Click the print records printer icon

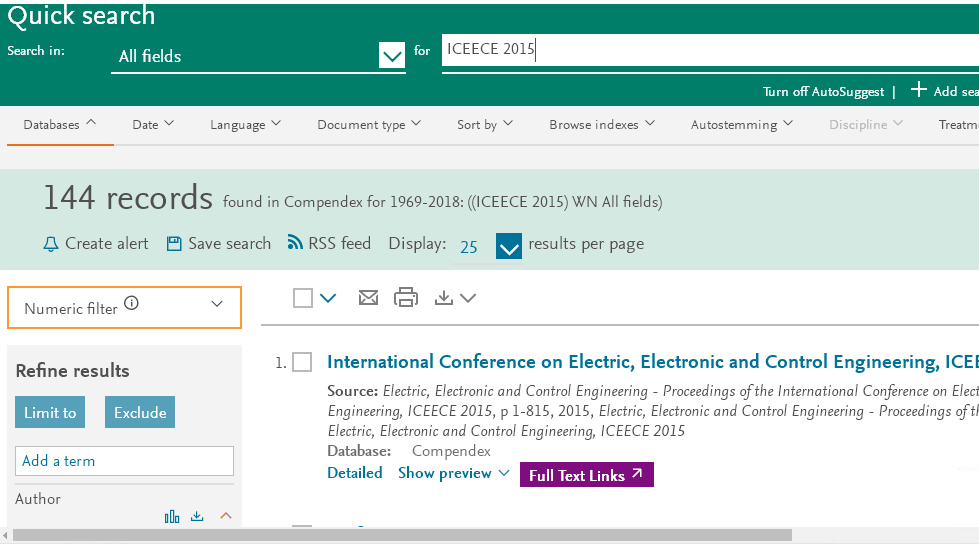[x=406, y=297]
